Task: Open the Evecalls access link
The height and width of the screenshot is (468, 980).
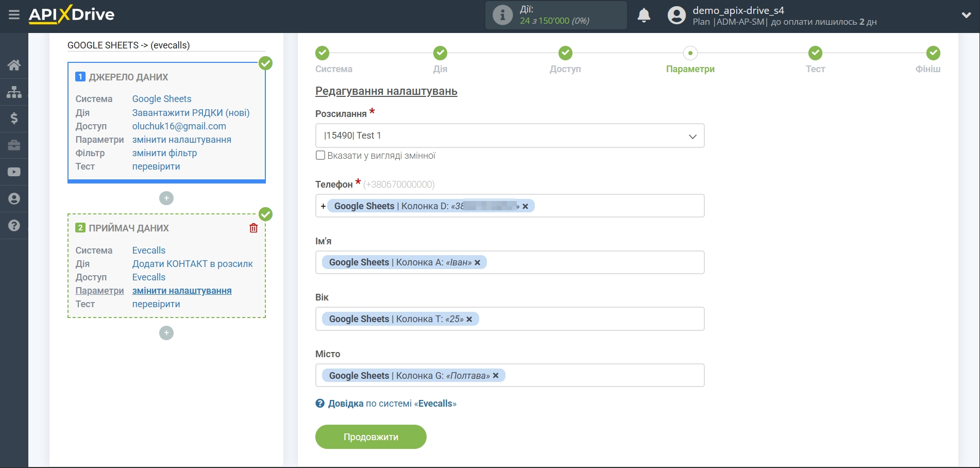Action: pos(149,277)
